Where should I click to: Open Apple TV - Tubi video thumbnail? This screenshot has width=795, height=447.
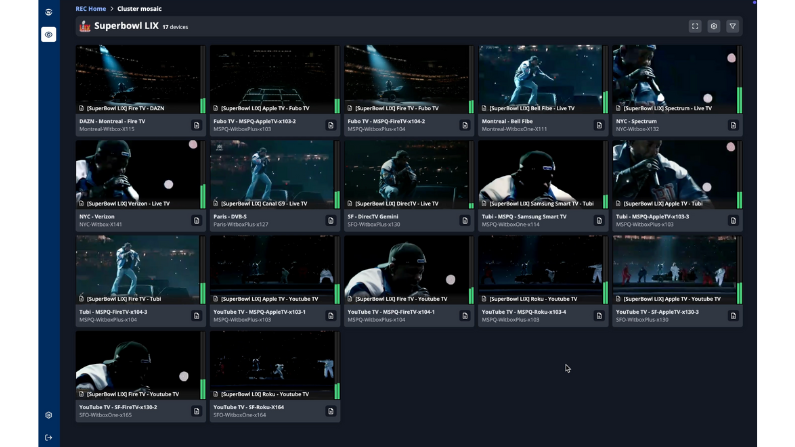click(675, 174)
